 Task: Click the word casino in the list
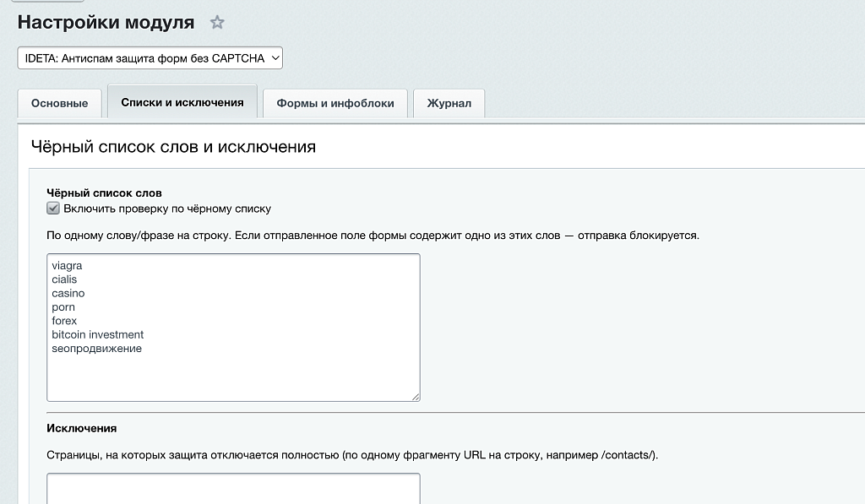tap(68, 293)
